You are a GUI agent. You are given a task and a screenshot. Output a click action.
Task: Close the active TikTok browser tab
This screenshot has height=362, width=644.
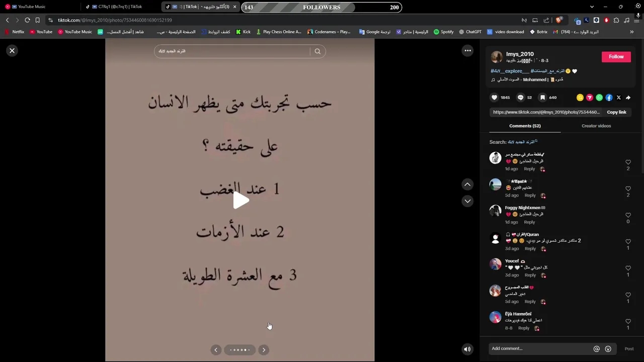[234, 7]
